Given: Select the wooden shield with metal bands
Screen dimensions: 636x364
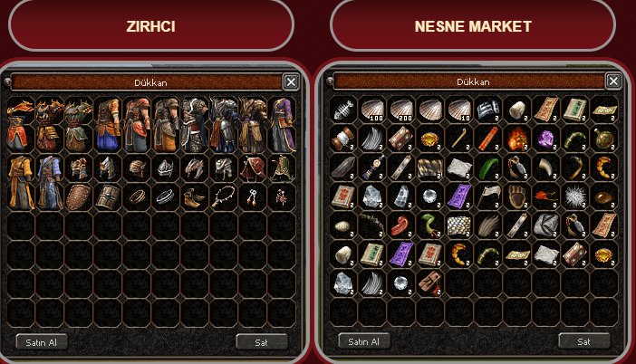Looking at the screenshot, I should [x=108, y=197].
